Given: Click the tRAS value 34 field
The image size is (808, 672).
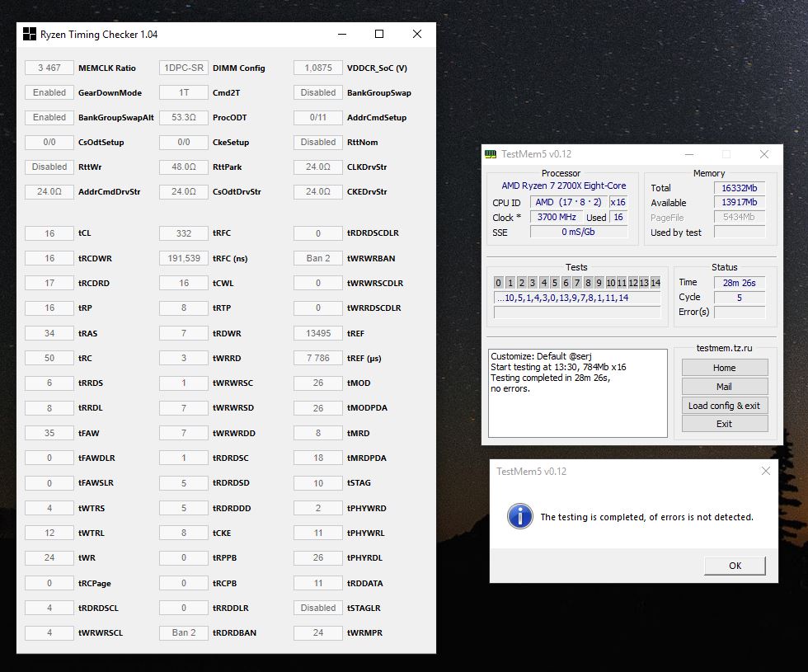Looking at the screenshot, I should point(49,333).
